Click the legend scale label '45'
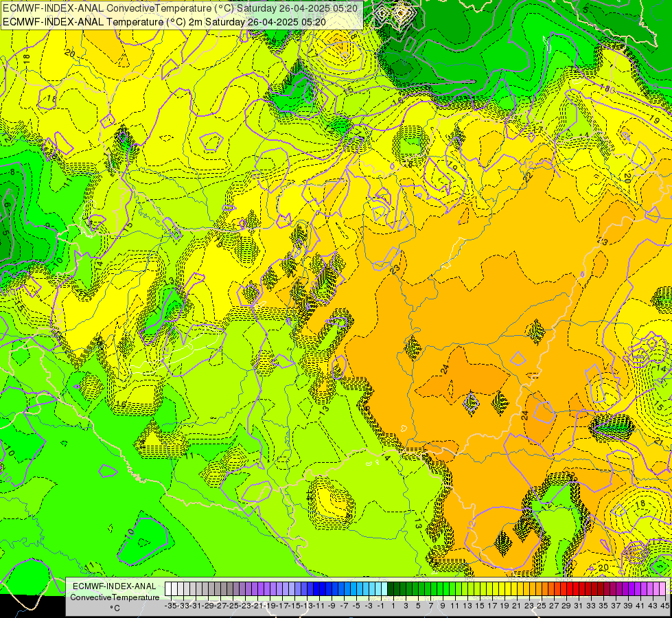This screenshot has height=618, width=672. point(664,606)
